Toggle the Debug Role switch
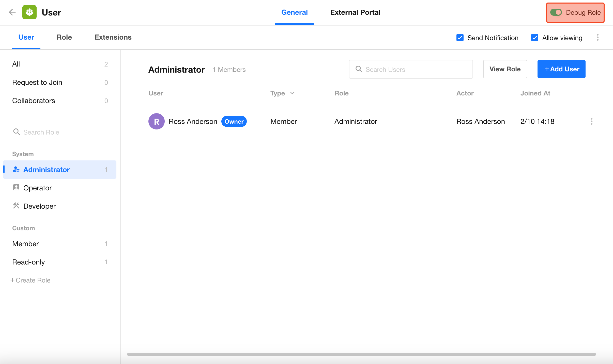 [556, 12]
